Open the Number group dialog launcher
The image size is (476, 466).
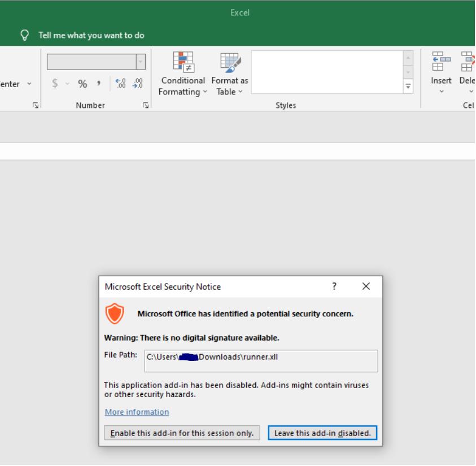click(146, 106)
